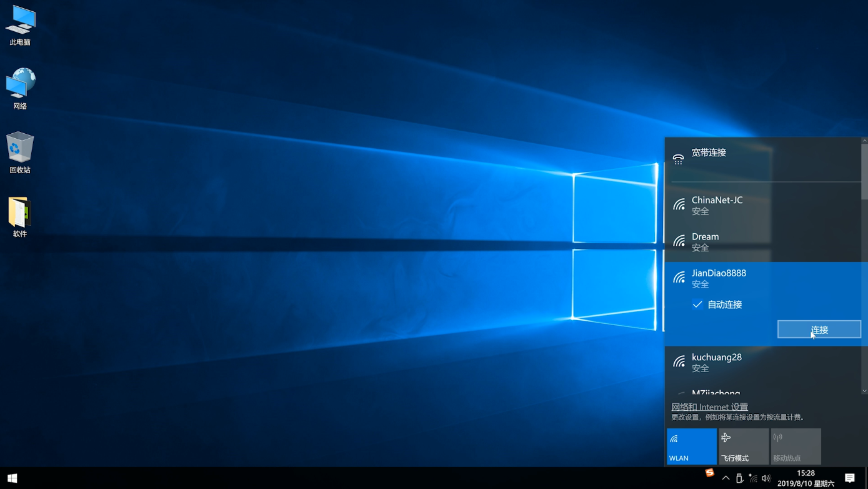Toggle the 移动热点 mobile hotspot tile
The height and width of the screenshot is (489, 868).
tap(796, 446)
